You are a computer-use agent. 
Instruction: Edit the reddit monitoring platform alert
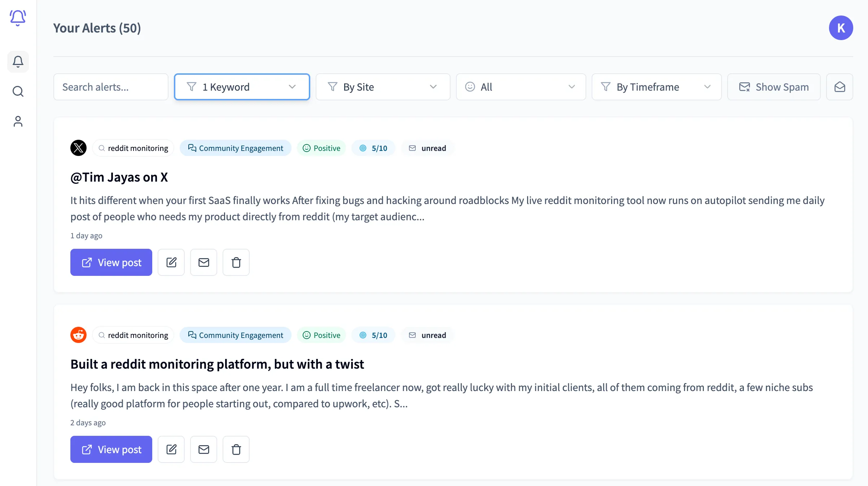[x=171, y=449]
